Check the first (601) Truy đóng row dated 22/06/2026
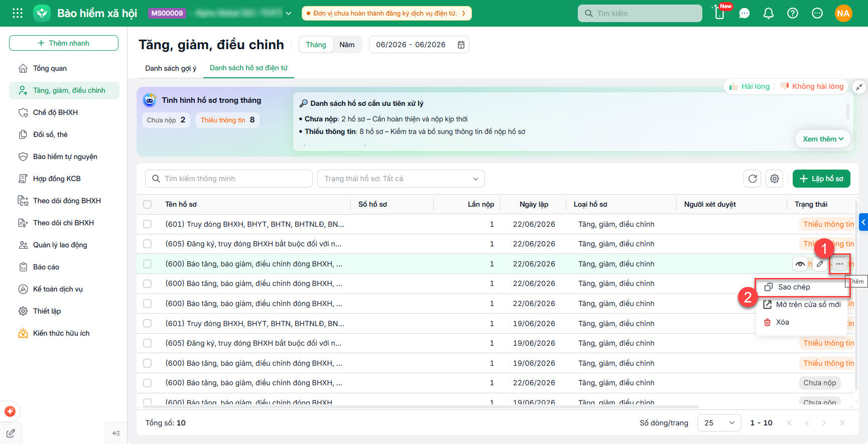This screenshot has width=868, height=444. click(x=147, y=224)
